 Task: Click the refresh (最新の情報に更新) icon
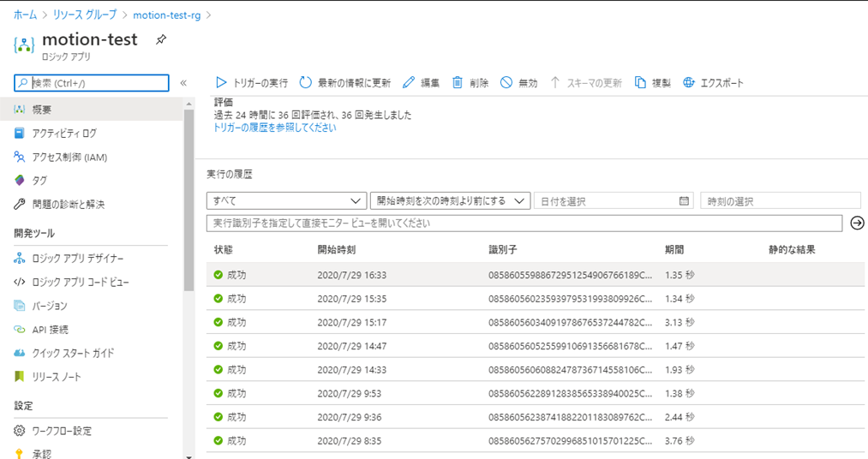[x=306, y=82]
